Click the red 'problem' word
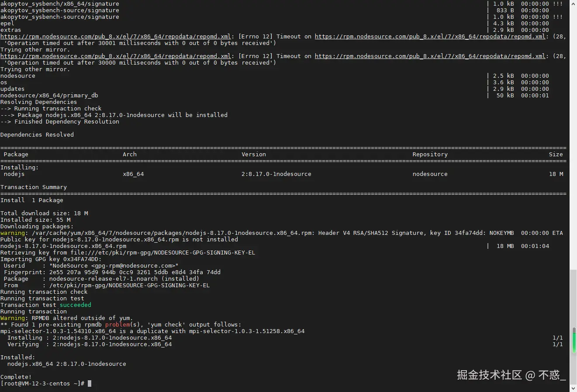Viewport: 577px width, 392px height. pos(117,325)
